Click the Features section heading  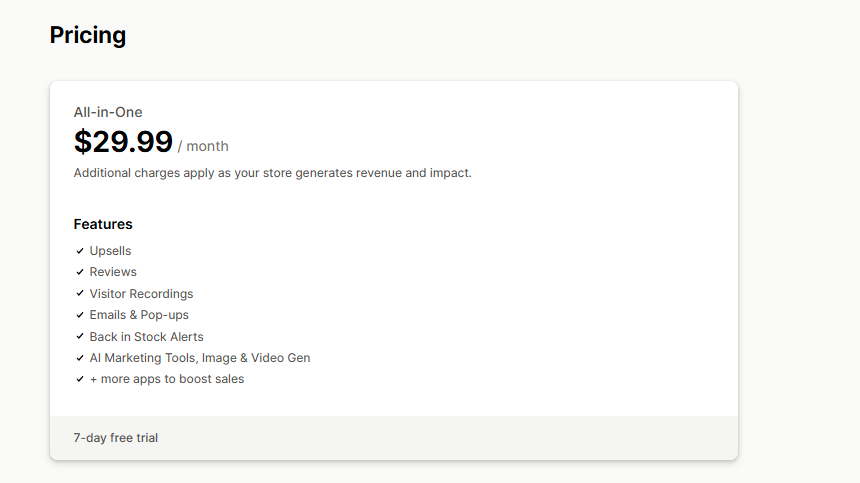point(103,224)
